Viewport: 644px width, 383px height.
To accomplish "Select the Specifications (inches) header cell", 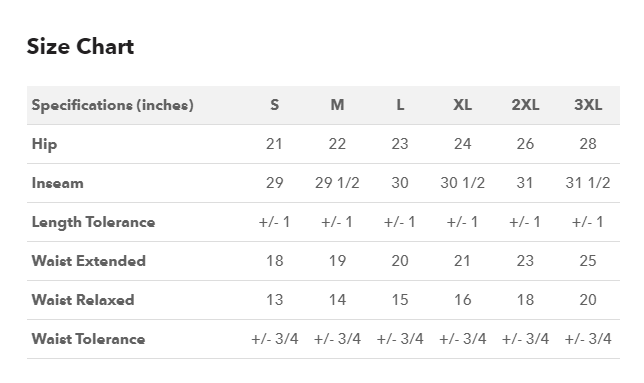I will 113,105.
